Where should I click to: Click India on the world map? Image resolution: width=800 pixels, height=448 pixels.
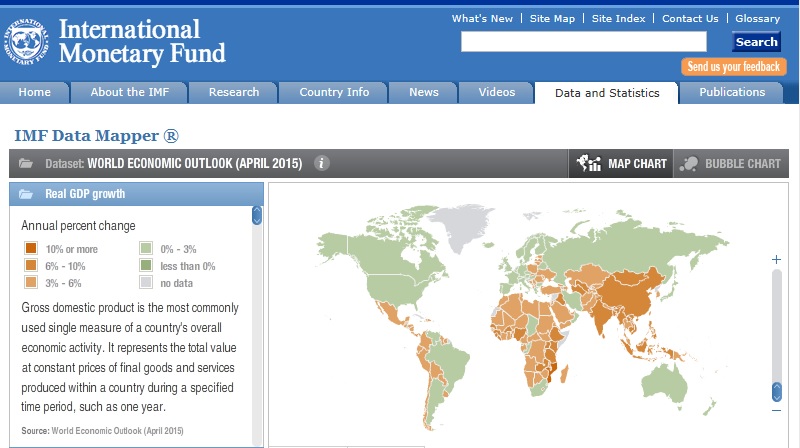click(601, 315)
